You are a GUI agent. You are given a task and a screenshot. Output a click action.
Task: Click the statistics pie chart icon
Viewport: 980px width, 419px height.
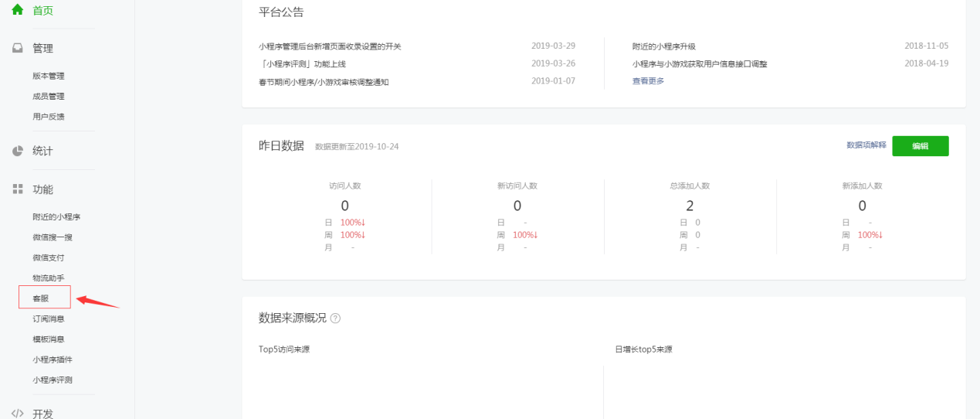[x=18, y=151]
